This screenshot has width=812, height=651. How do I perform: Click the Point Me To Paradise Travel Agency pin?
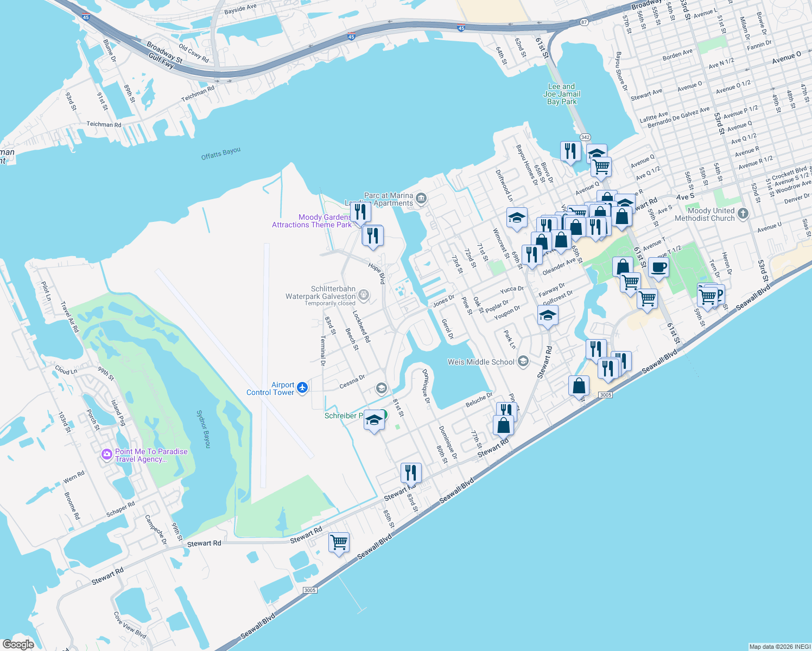click(107, 454)
